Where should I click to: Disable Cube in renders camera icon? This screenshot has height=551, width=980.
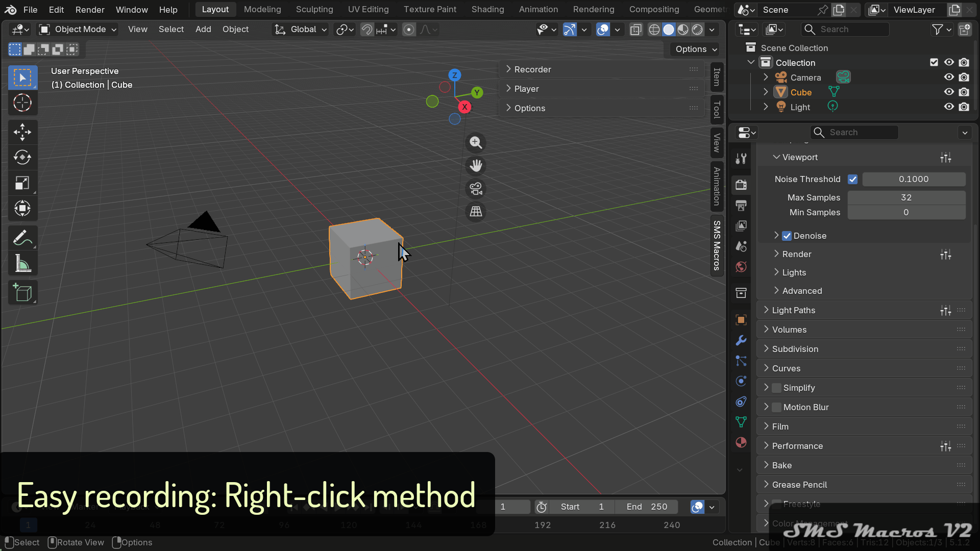point(964,92)
